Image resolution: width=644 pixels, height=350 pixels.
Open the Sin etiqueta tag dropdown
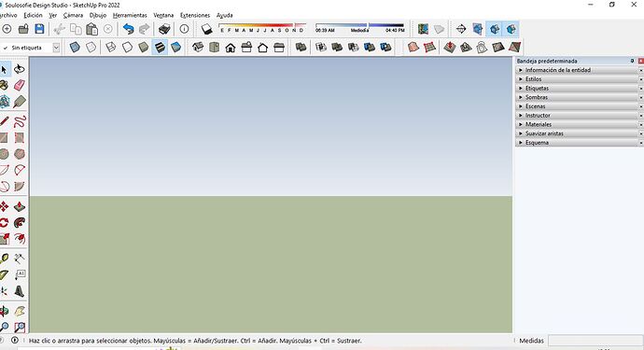[56, 48]
